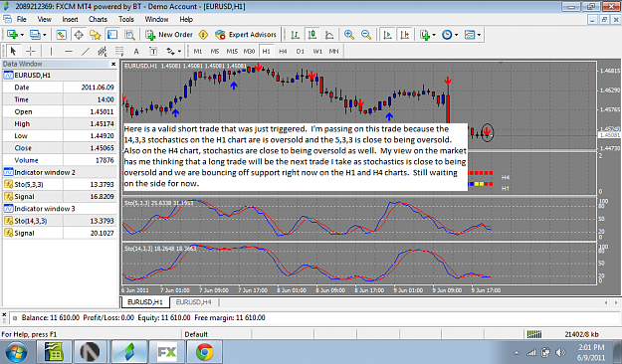622x364 pixels.
Task: Select the Text Label tool
Action: (153, 51)
